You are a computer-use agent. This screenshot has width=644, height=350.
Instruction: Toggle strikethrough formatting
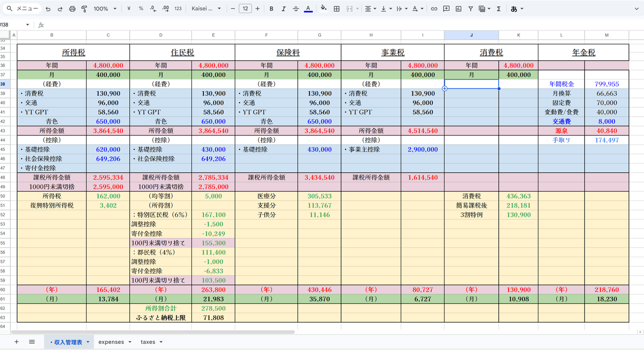(x=296, y=8)
